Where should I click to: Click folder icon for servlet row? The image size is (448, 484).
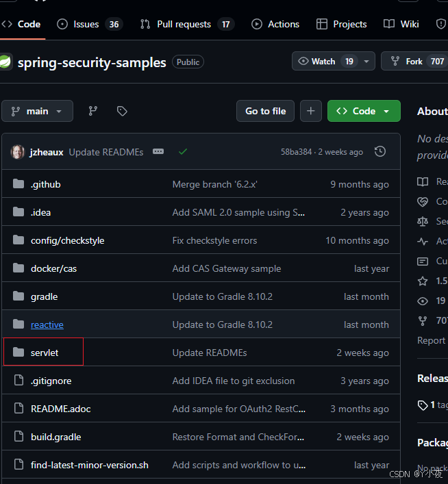pyautogui.click(x=18, y=352)
